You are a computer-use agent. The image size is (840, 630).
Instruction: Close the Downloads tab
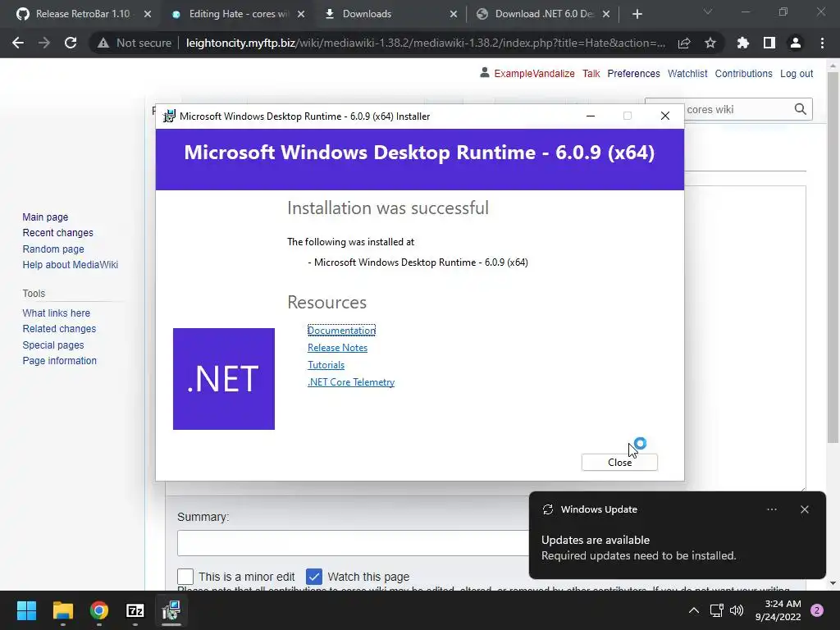click(454, 14)
